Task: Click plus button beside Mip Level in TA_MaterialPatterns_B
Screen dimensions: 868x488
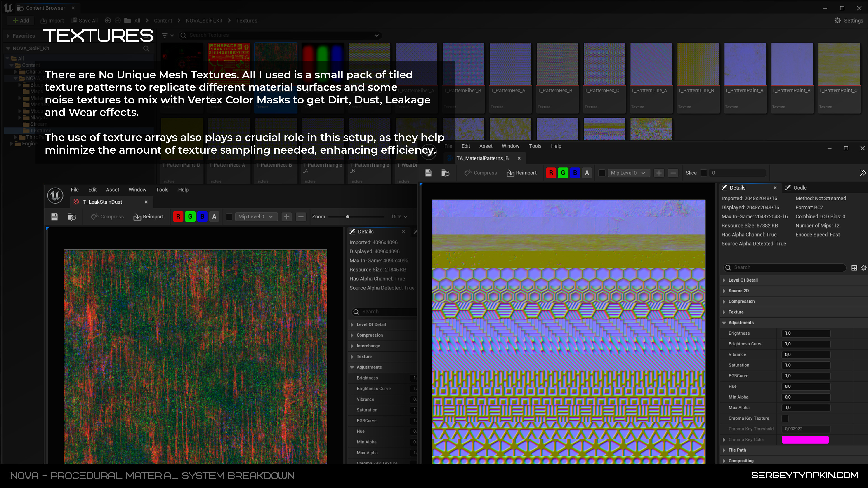Action: tap(659, 173)
